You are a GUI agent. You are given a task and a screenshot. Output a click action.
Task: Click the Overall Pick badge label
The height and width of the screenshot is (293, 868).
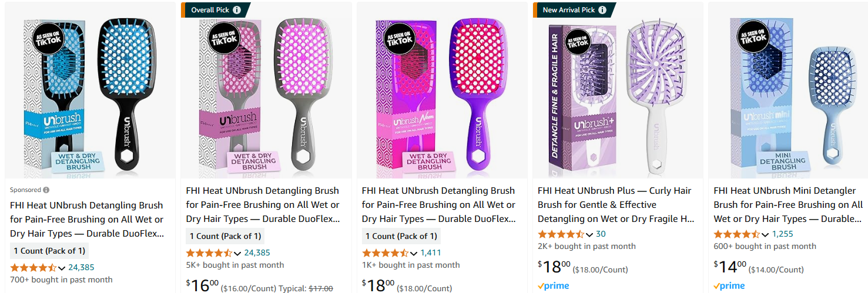click(x=211, y=10)
